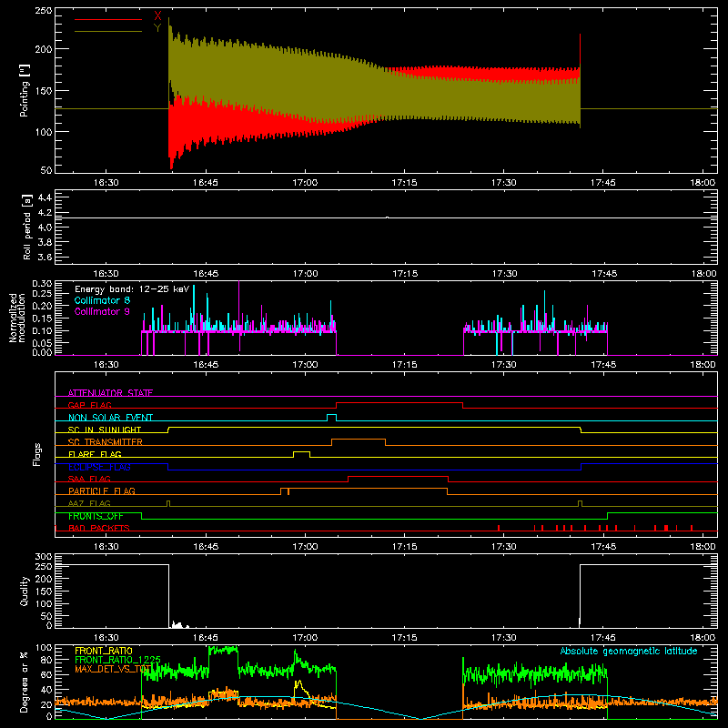The image size is (728, 728).
Task: Click the 300 tick on the Quality axis
Action: [x=43, y=557]
